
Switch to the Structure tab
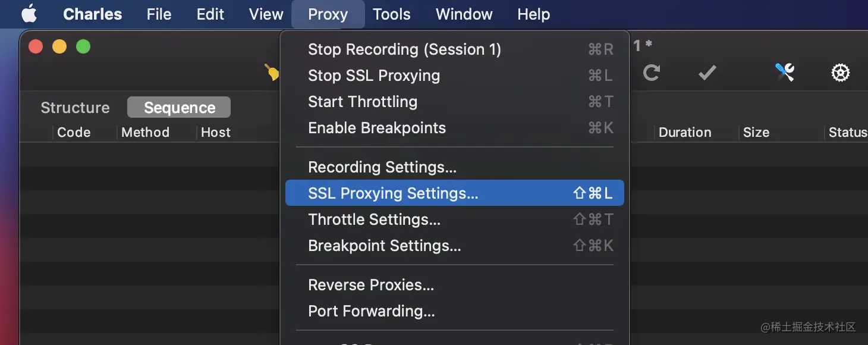(75, 108)
